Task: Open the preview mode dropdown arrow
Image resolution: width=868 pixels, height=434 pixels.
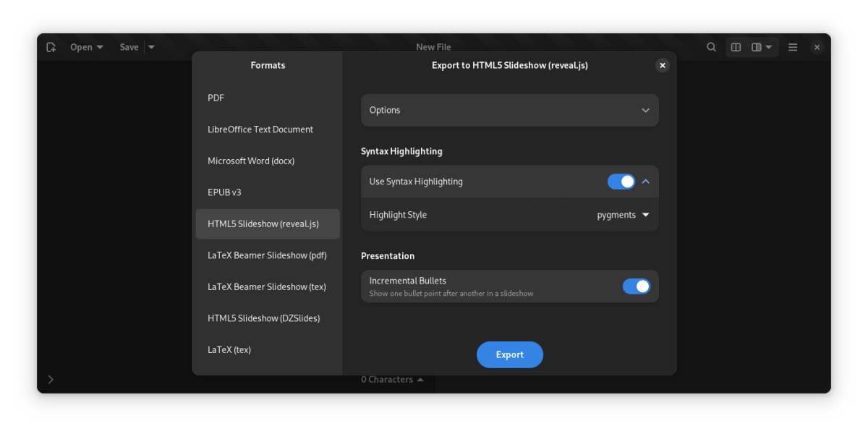Action: [x=762, y=47]
